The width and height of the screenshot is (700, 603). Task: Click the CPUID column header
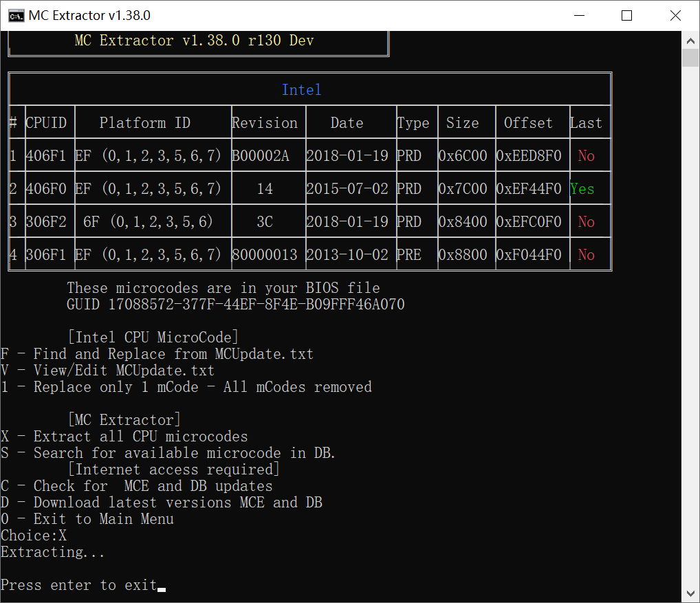click(46, 123)
